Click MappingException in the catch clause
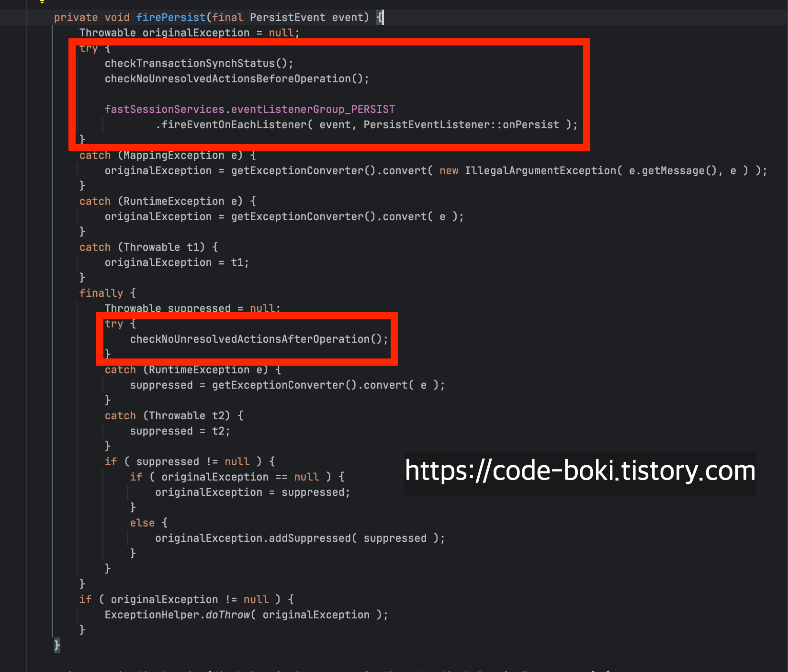 pos(174,155)
